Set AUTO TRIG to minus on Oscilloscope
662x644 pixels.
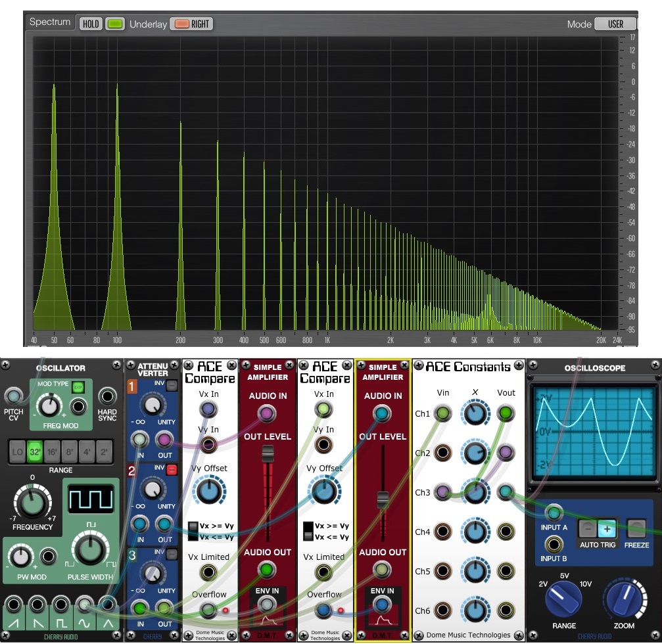click(588, 528)
